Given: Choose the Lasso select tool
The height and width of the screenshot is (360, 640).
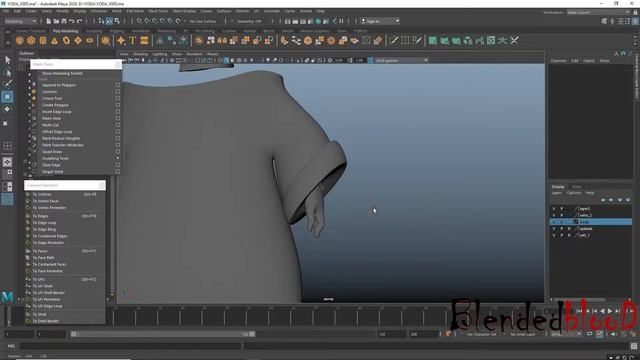Looking at the screenshot, I should click(x=7, y=73).
